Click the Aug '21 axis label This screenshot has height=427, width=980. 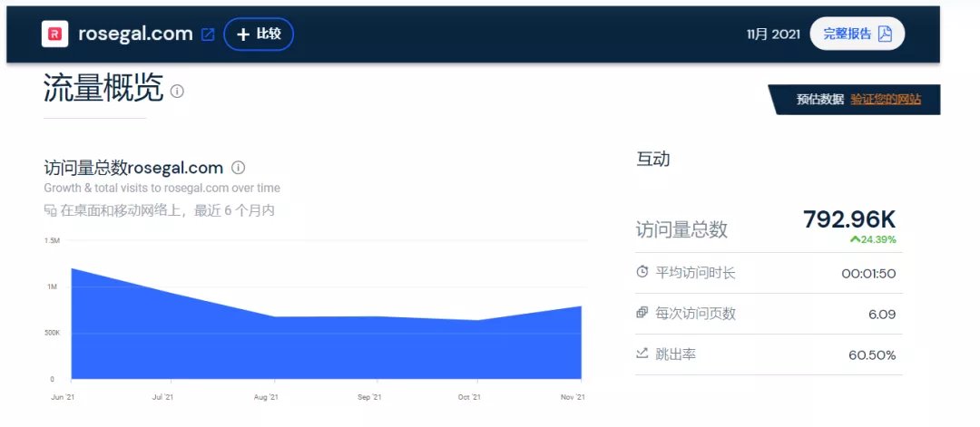(266, 397)
